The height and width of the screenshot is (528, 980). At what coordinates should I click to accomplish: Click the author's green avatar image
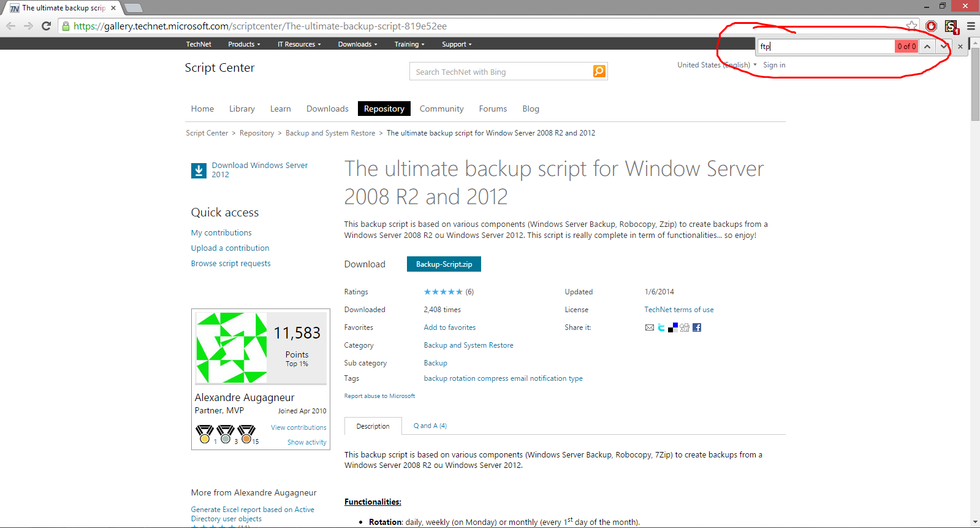click(x=231, y=347)
